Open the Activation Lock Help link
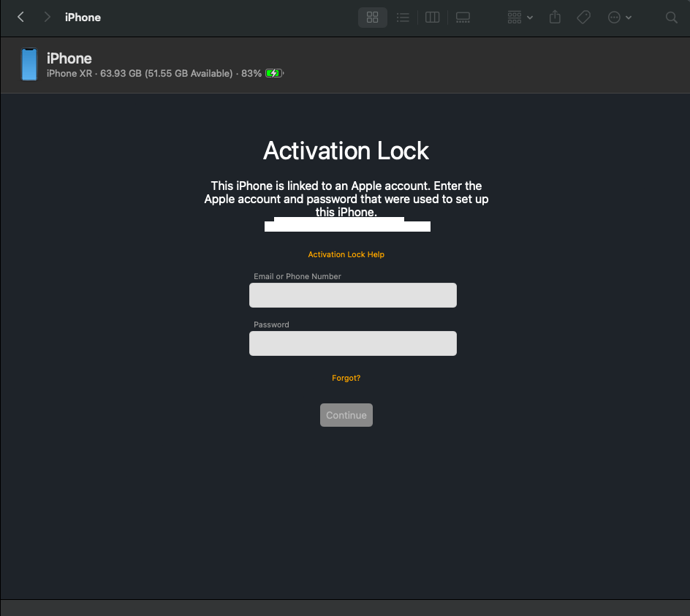Viewport: 690px width, 616px height. point(346,254)
